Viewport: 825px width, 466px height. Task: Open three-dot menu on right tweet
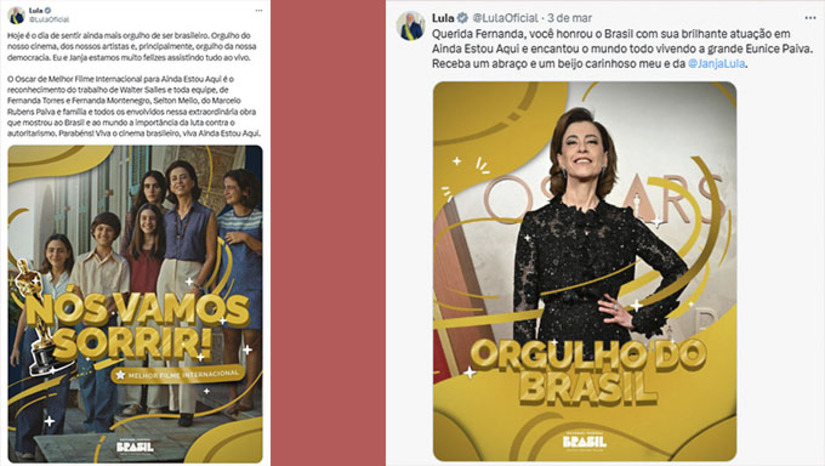pos(810,18)
